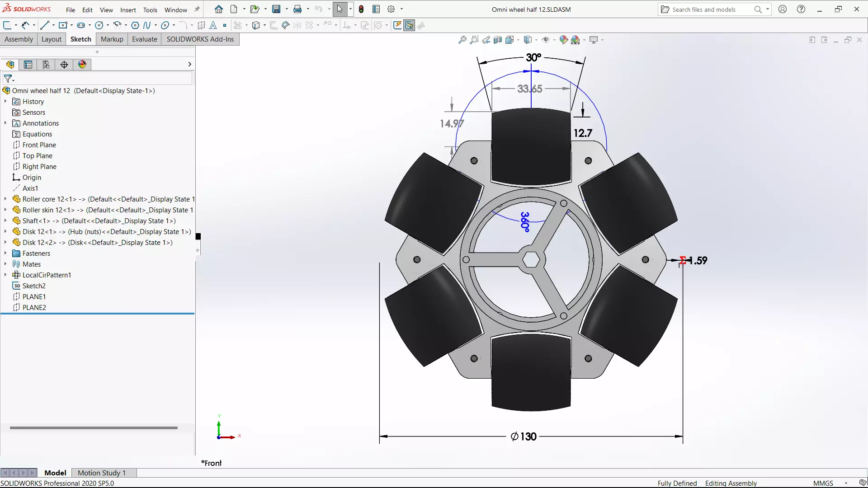Expand Roller core 12<1> component
This screenshot has height=488, width=868.
coord(5,199)
